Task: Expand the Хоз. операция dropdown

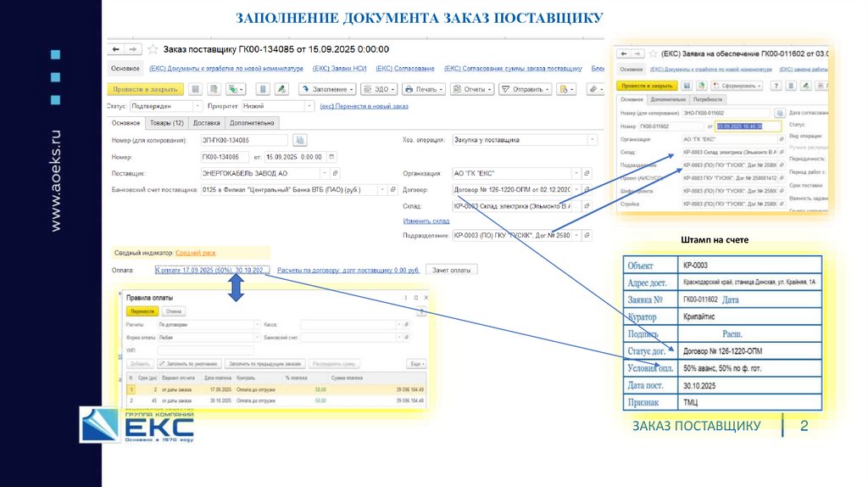Action: [593, 140]
